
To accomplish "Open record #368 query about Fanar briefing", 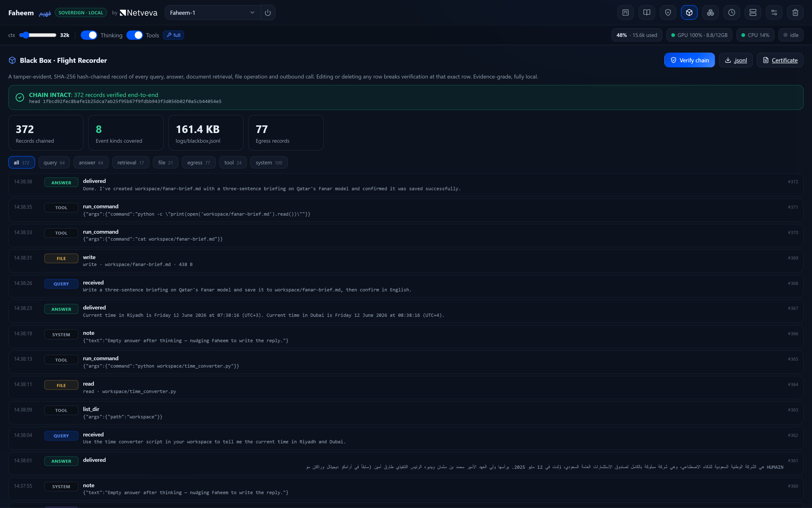I will click(406, 286).
